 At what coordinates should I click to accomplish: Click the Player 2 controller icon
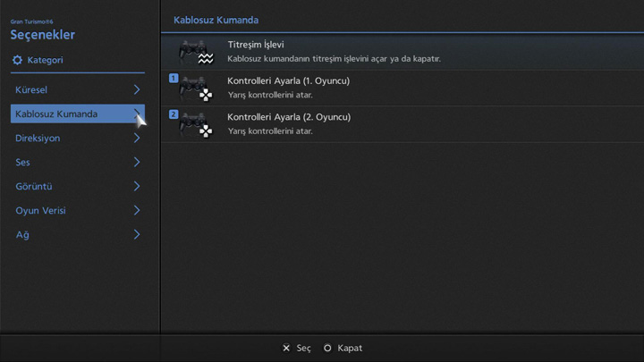[x=196, y=124]
